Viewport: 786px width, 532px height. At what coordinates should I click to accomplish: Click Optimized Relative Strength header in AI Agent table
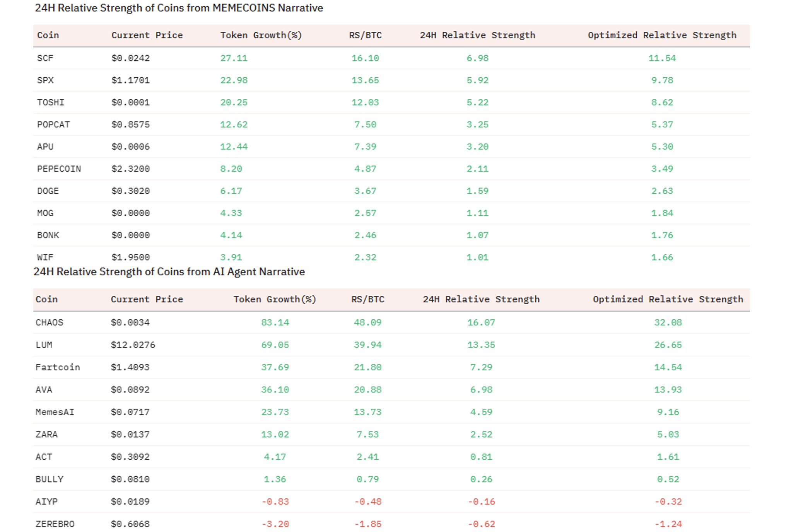coord(668,299)
